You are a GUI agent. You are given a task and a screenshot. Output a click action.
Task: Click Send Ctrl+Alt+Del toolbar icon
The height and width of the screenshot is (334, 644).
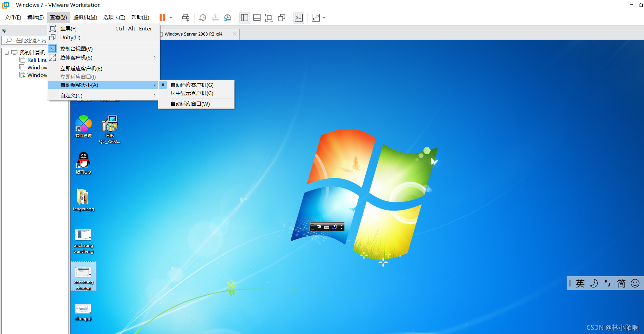[x=186, y=17]
